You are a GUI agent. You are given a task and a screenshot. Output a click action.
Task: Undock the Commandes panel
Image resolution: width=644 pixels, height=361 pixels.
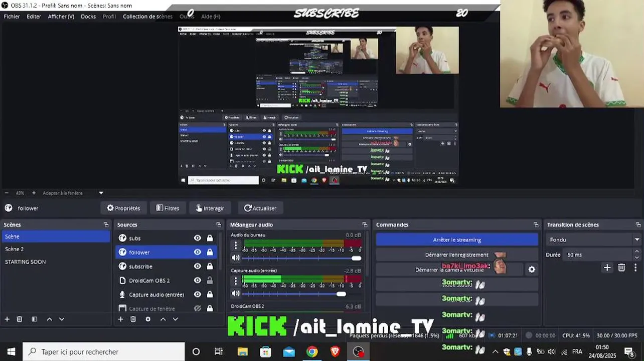[x=536, y=225]
